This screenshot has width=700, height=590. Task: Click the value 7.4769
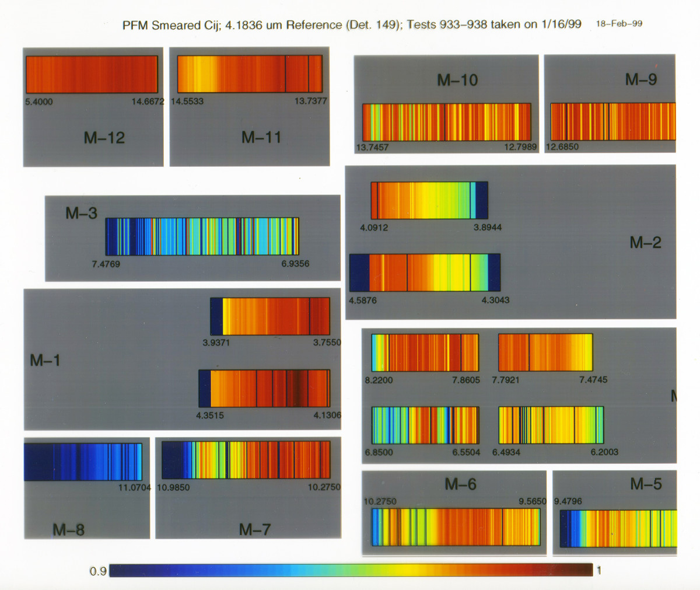point(106,264)
